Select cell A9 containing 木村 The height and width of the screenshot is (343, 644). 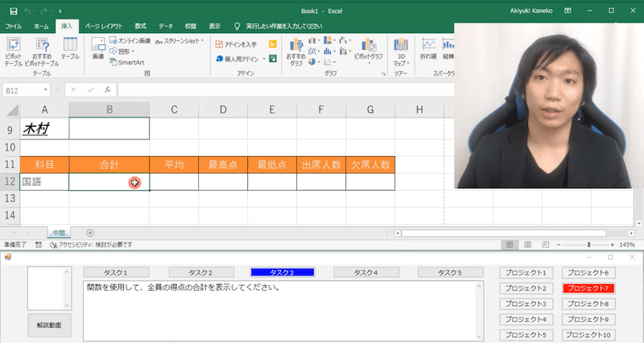[44, 129]
